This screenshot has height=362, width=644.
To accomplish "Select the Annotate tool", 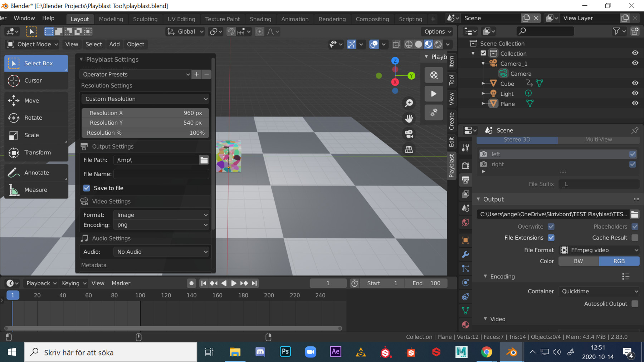I will click(x=36, y=173).
